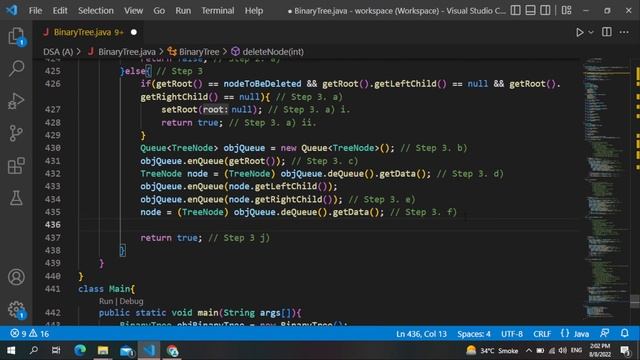Open the File menu
This screenshot has height=360, width=640.
coord(36,11)
